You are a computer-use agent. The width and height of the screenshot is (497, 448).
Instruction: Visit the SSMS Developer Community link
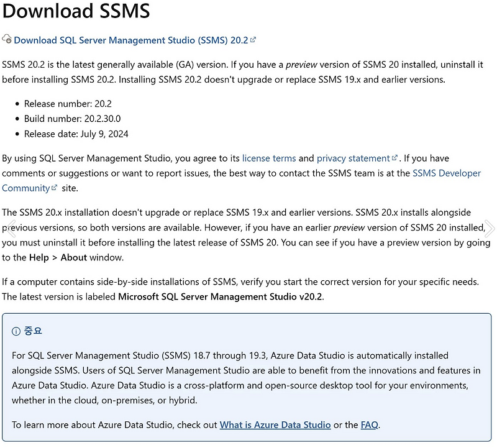446,173
